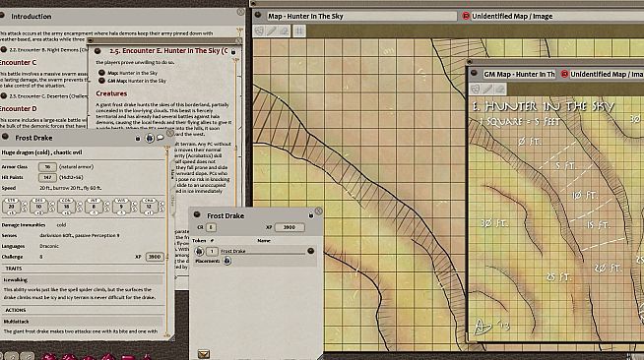
Task: Click envelope icon at encounter window bottom
Action: click(x=203, y=353)
